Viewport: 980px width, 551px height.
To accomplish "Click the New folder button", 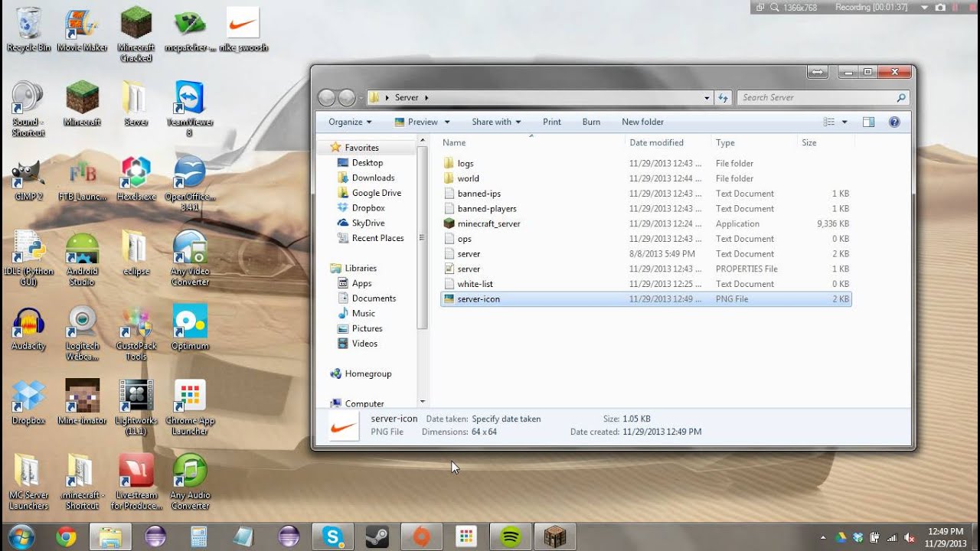I will tap(642, 122).
